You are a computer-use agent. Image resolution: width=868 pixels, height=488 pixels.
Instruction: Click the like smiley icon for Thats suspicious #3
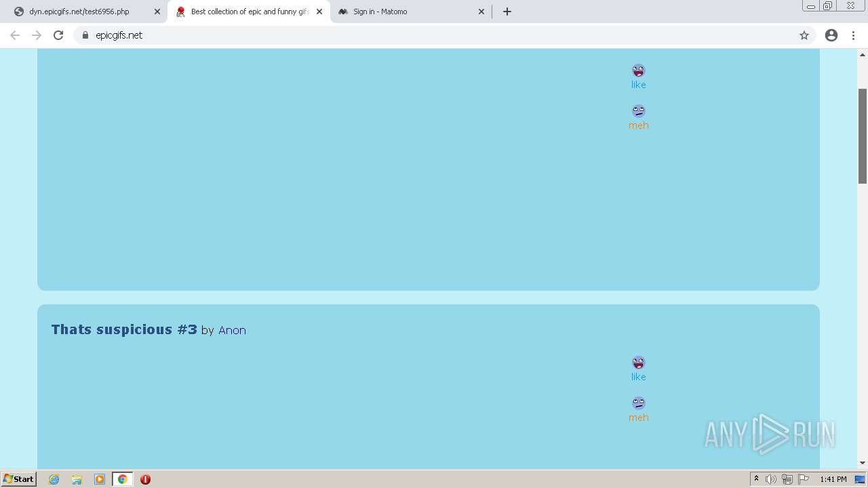click(x=639, y=363)
